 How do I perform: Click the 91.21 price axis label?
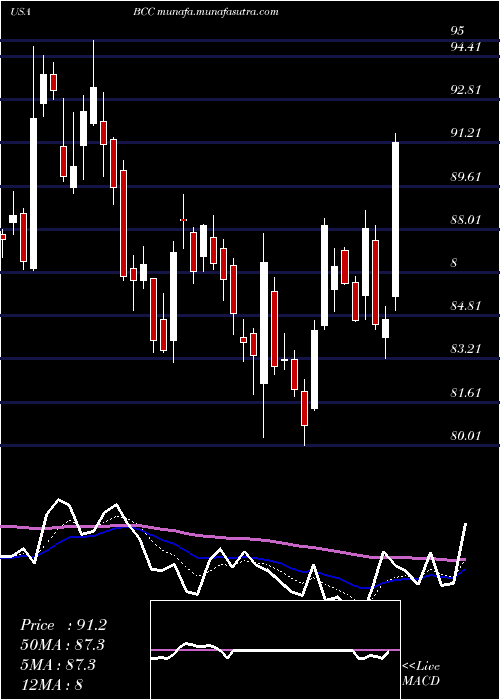click(x=466, y=133)
